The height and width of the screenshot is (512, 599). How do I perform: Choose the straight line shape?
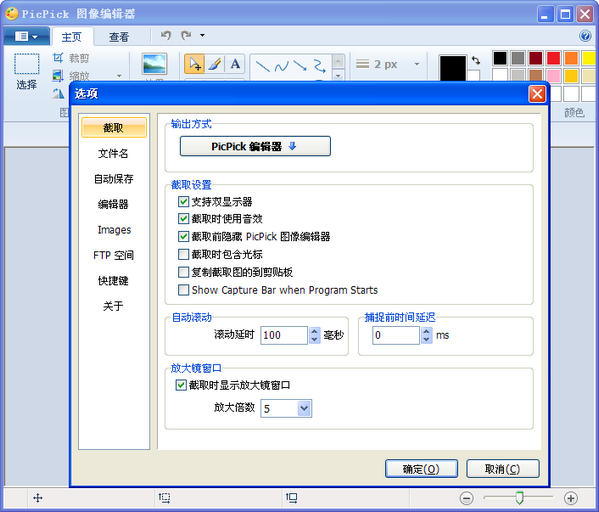click(262, 66)
